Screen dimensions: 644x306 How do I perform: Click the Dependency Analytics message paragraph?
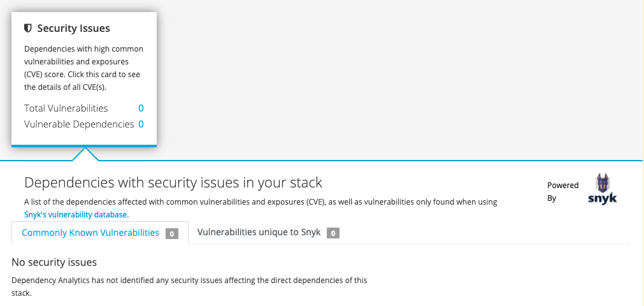(x=189, y=287)
